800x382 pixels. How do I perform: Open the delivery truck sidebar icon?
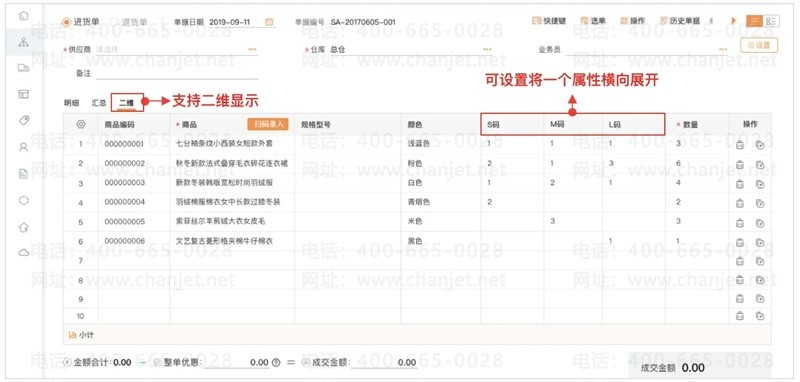23,68
